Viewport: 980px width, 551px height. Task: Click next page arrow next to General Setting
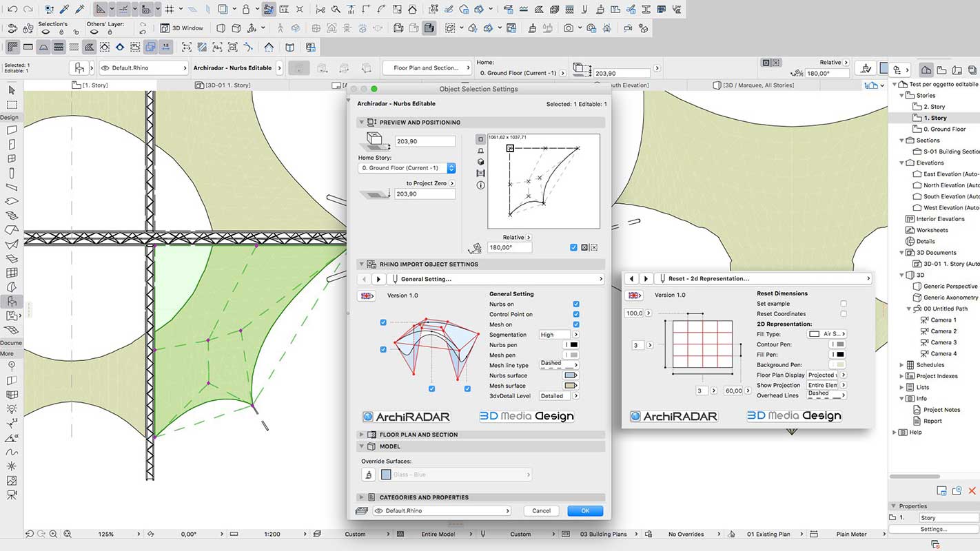378,279
